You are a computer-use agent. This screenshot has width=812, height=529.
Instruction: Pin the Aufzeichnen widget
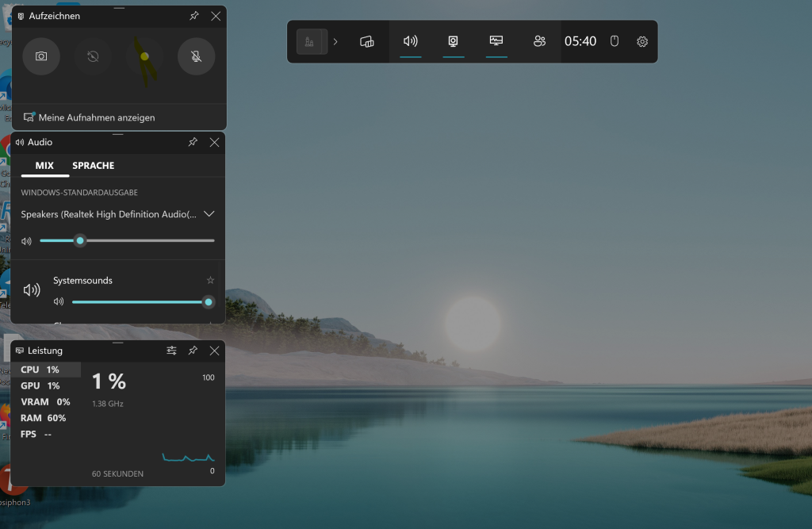[x=194, y=16]
